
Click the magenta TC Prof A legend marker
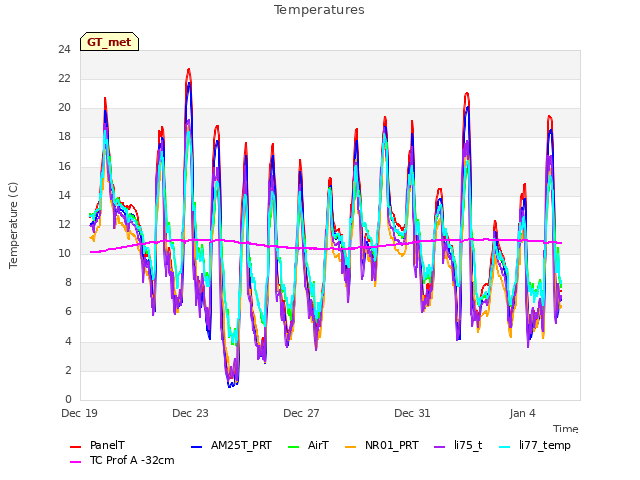pos(76,462)
